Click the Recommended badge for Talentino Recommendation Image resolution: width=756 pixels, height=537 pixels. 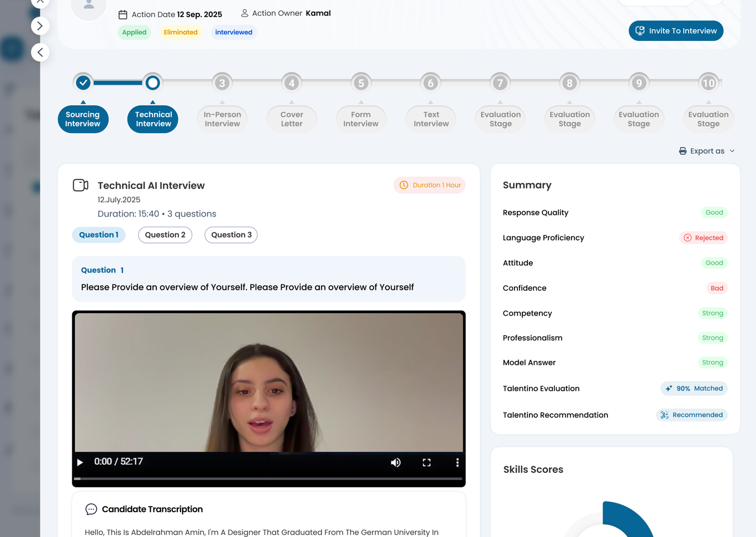[691, 415]
